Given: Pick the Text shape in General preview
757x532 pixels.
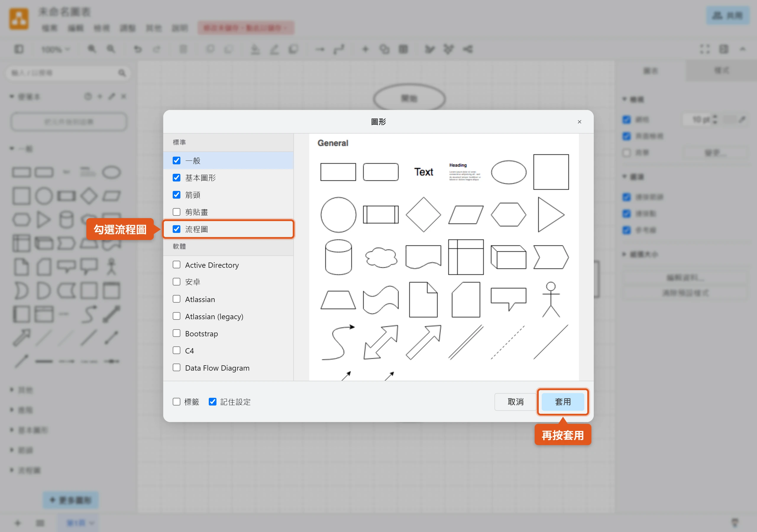Looking at the screenshot, I should pyautogui.click(x=423, y=172).
